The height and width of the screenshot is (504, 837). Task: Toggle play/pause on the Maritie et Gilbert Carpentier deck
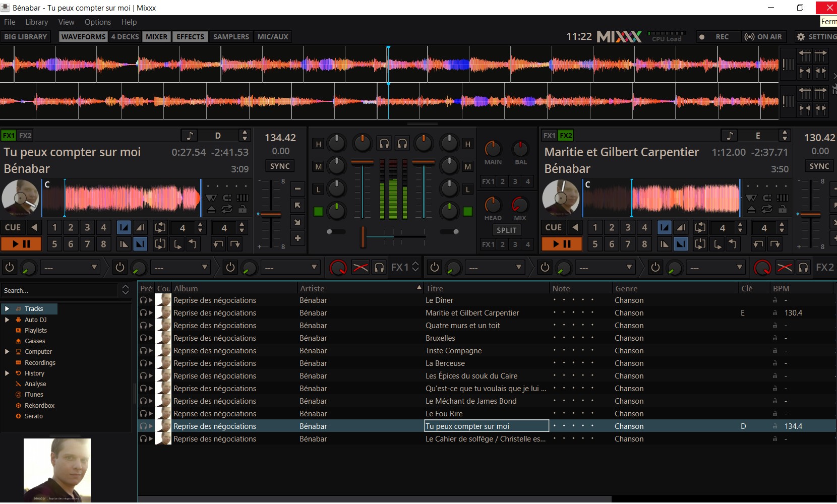point(562,244)
